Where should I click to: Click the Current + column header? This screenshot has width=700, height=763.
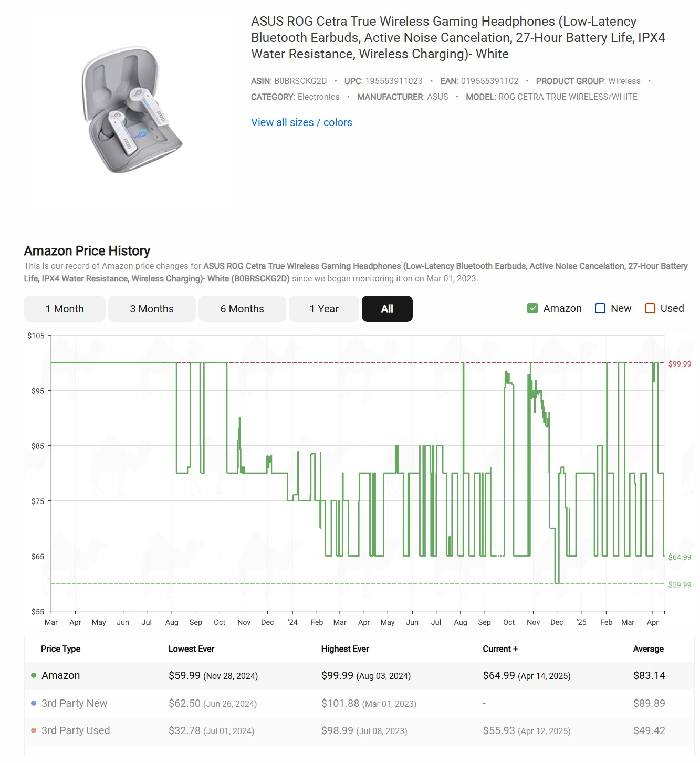coord(500,649)
